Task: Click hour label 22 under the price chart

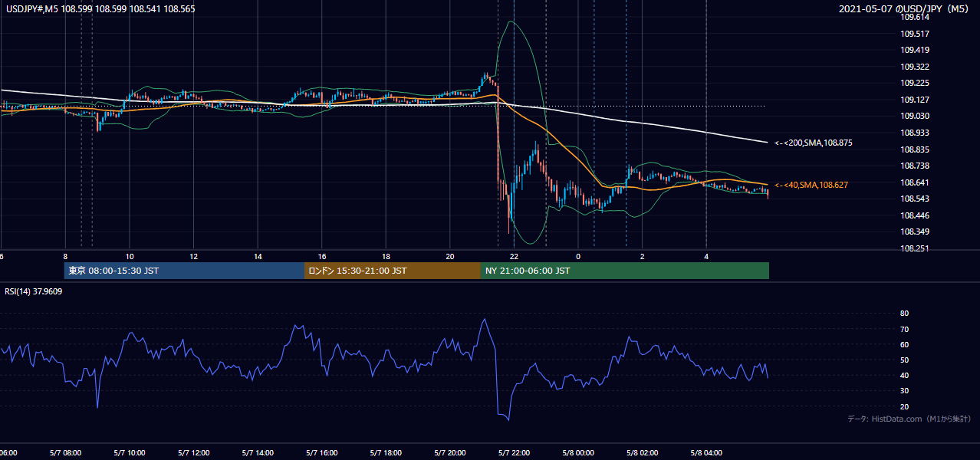Action: point(514,256)
